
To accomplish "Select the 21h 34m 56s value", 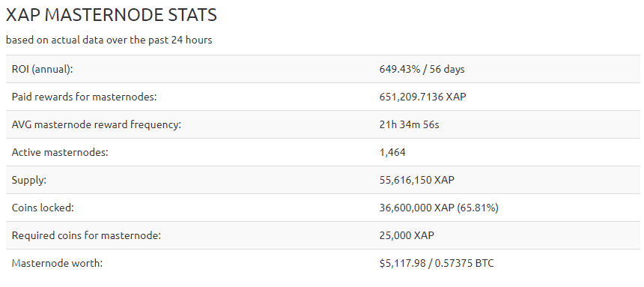I will click(x=409, y=124).
